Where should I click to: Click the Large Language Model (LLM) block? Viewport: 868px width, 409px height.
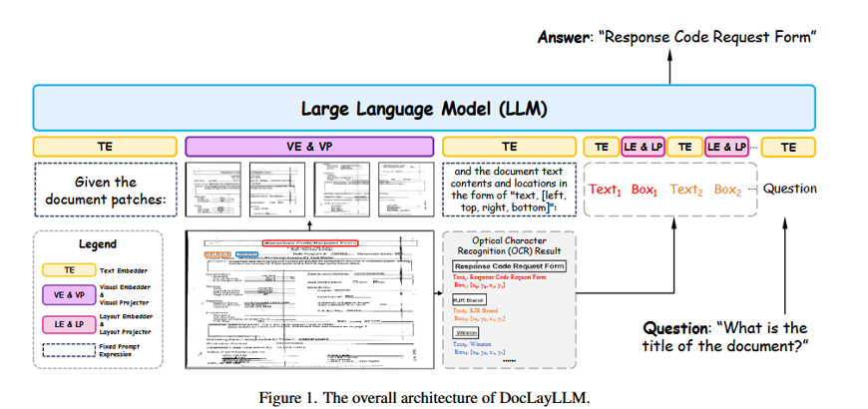[x=424, y=108]
